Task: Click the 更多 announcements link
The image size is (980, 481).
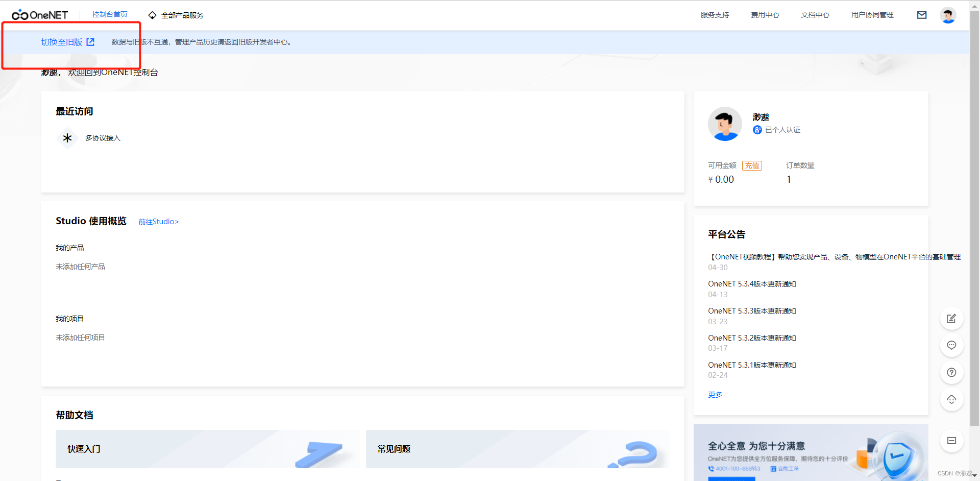Action: pyautogui.click(x=715, y=395)
